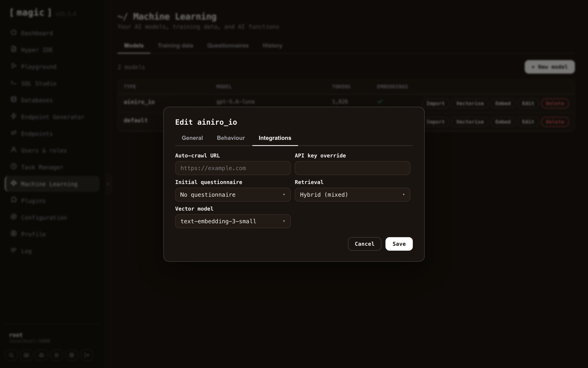Click Vectorise in the default row
588x368 pixels.
click(470, 122)
